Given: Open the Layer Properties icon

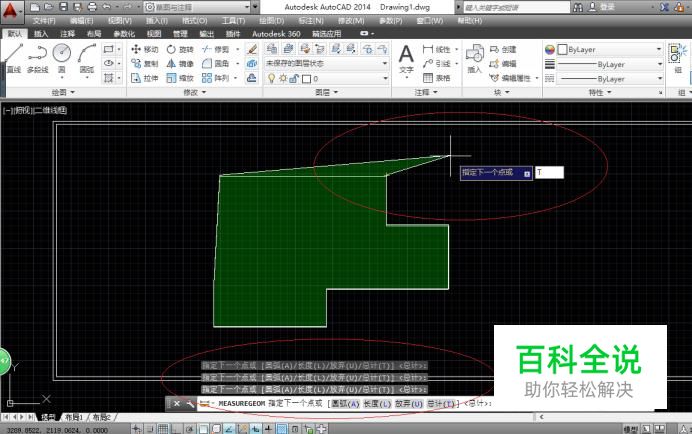Looking at the screenshot, I should 272,49.
